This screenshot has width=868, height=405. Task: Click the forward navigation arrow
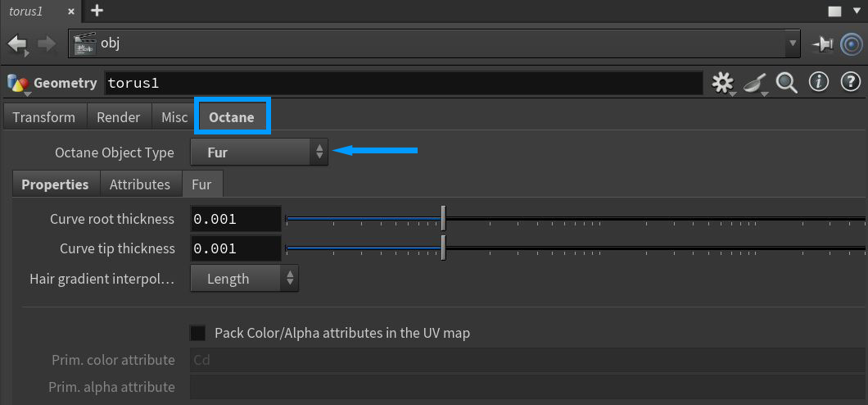[x=47, y=43]
